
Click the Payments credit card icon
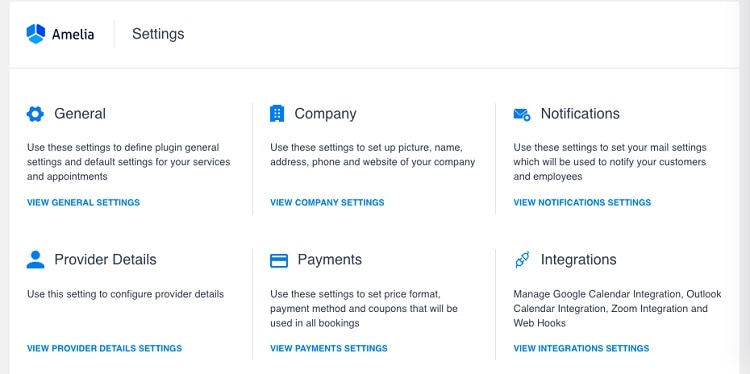tap(279, 260)
